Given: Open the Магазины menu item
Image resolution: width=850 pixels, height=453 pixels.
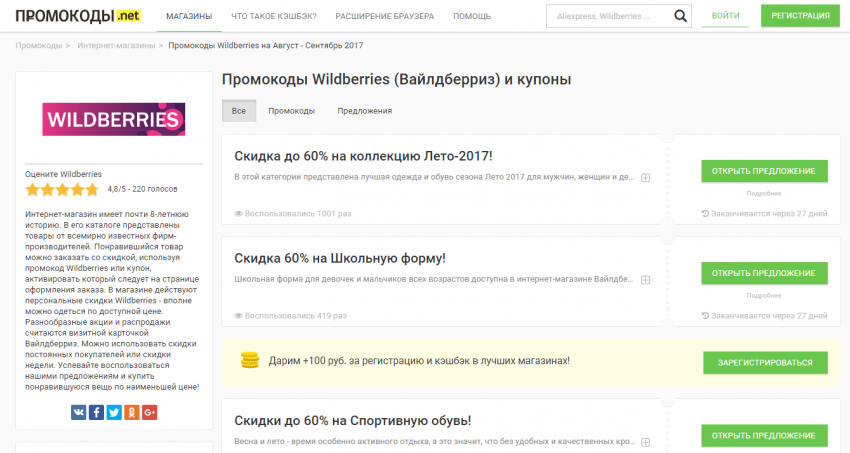Looking at the screenshot, I should [x=189, y=16].
